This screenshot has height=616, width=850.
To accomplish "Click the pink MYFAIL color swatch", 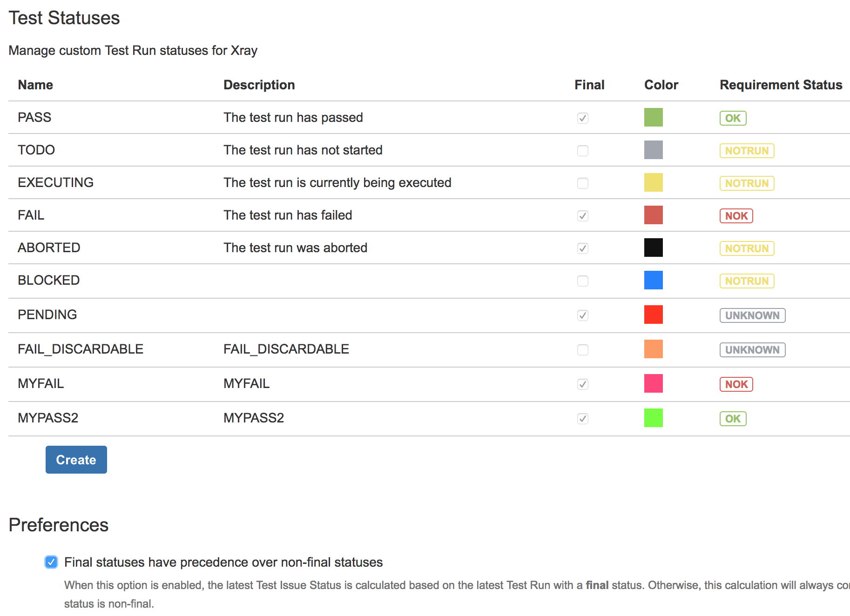I will 654,383.
